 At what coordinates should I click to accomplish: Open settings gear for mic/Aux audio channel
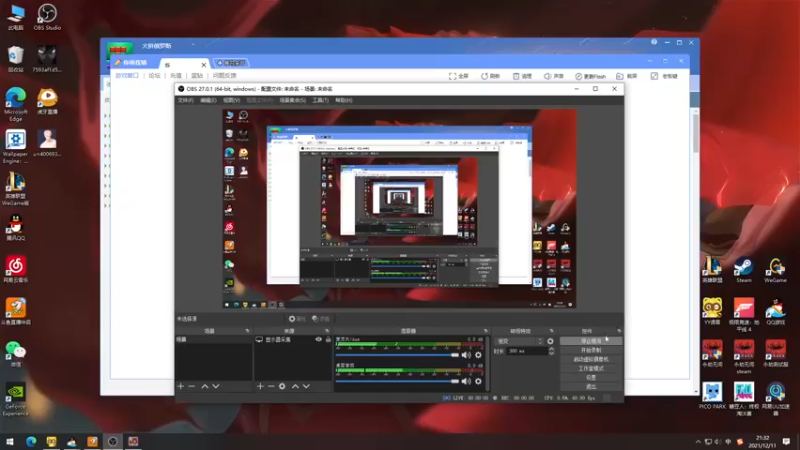point(478,355)
